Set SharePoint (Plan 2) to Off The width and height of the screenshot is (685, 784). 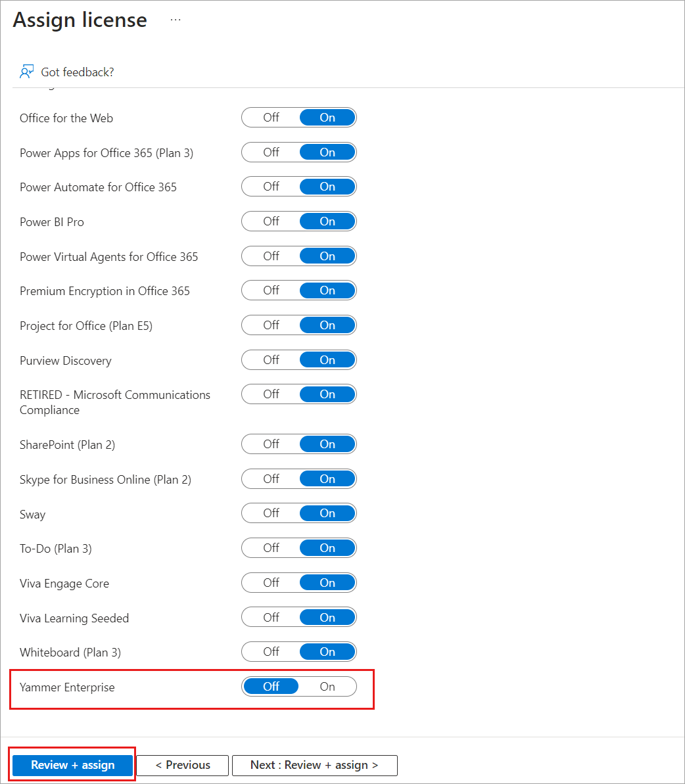(x=271, y=444)
